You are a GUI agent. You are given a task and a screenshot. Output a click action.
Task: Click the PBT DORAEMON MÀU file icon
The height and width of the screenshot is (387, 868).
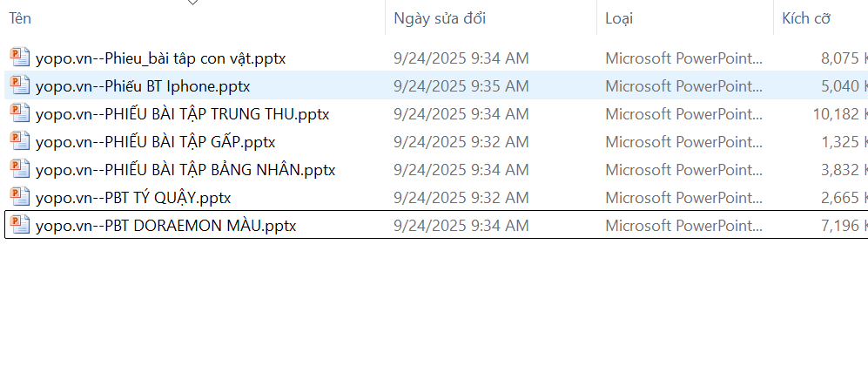19,225
